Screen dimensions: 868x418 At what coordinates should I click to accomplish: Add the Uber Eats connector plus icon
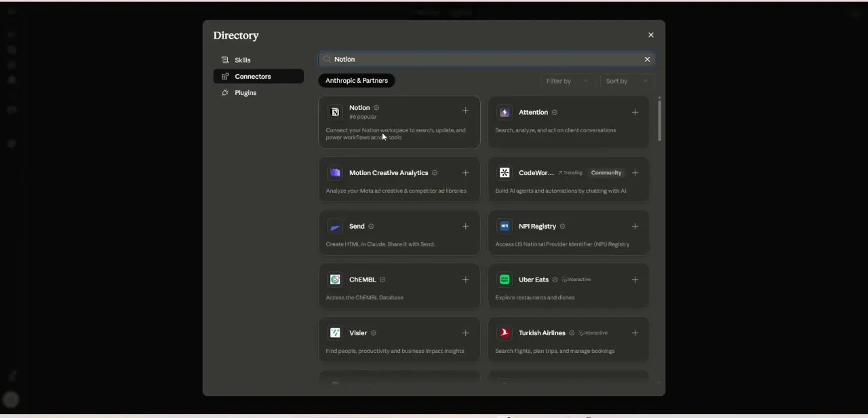pos(635,280)
